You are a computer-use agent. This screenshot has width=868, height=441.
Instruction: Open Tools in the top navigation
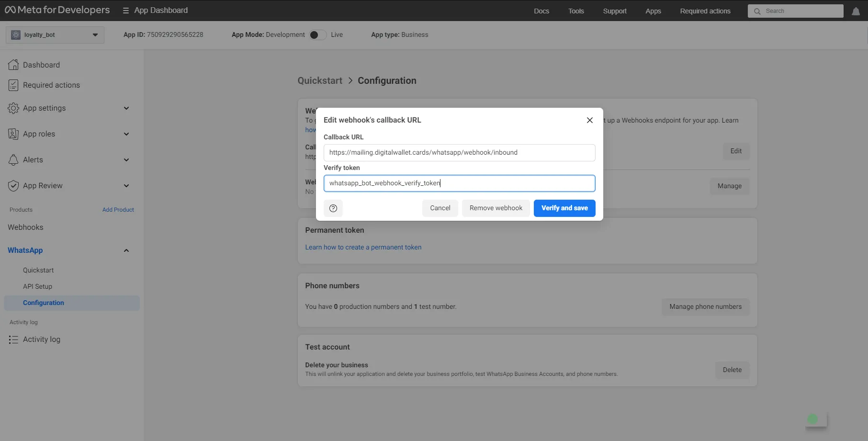coord(576,11)
